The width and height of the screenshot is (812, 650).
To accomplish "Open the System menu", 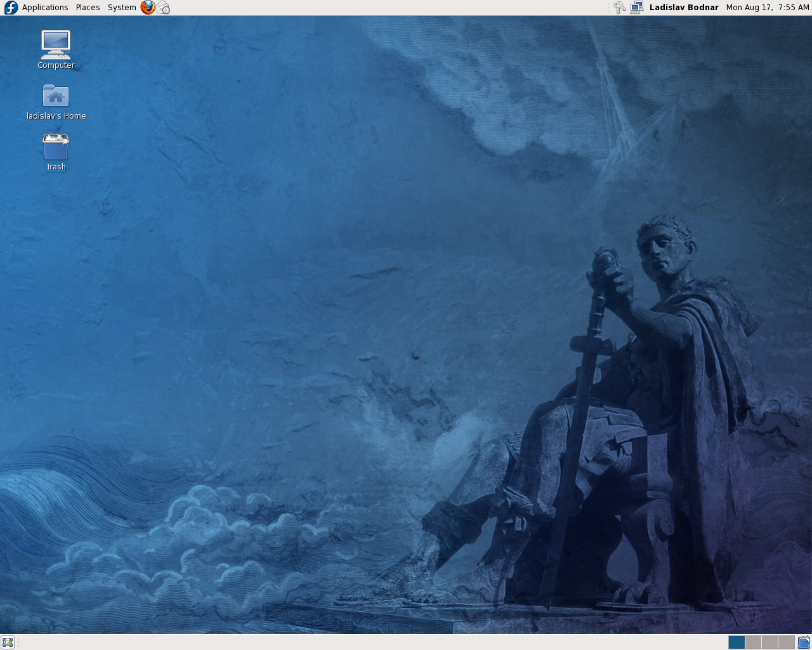I will click(122, 8).
